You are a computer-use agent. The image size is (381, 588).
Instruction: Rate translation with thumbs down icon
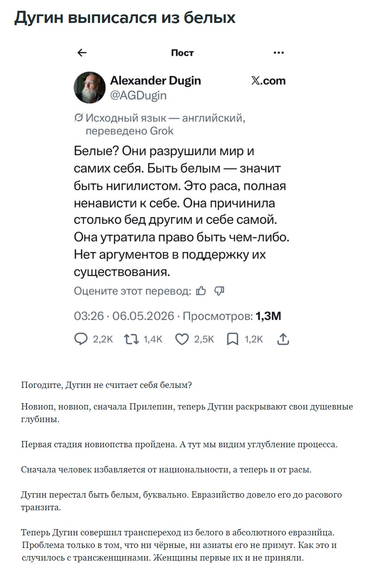pos(219,291)
